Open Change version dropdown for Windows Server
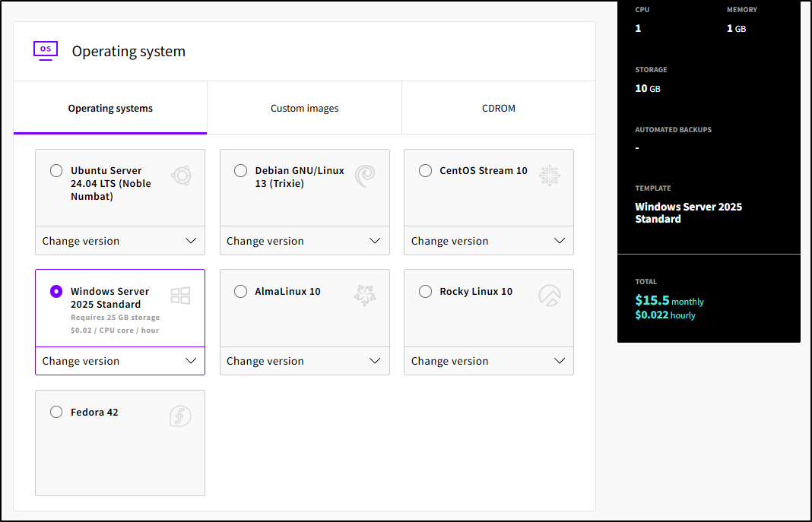Viewport: 812px width, 522px height. [120, 361]
